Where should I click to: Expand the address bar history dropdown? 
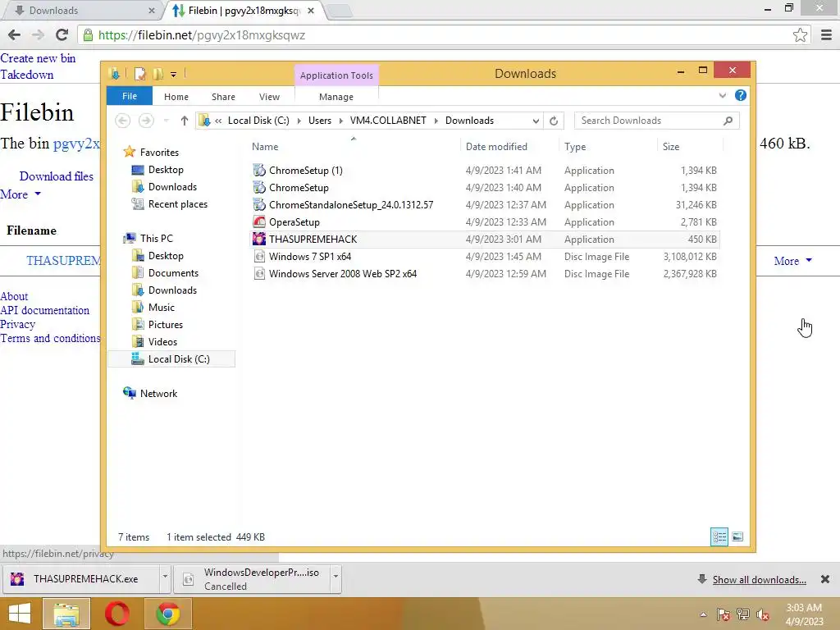[x=535, y=121]
